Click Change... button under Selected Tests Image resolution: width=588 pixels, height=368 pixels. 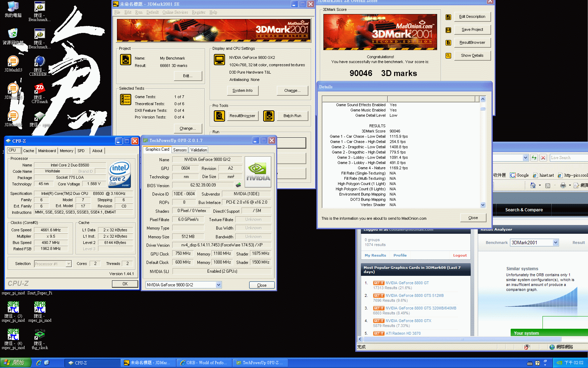tap(188, 128)
